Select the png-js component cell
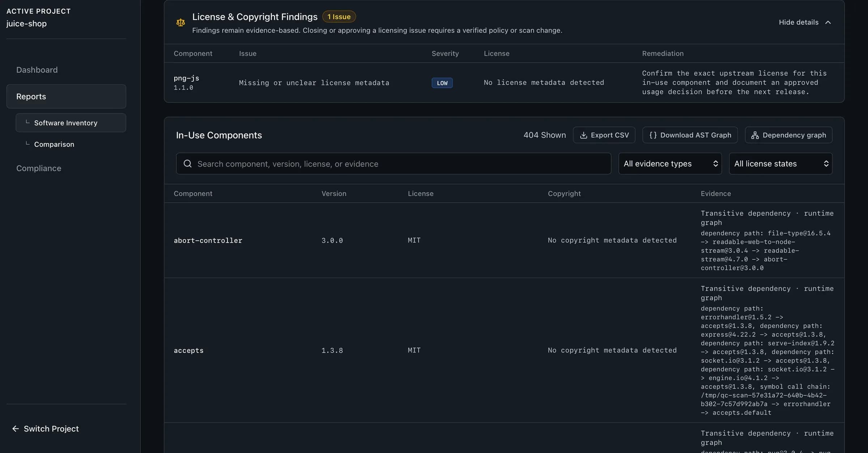Viewport: 868px width, 453px height. (186, 83)
